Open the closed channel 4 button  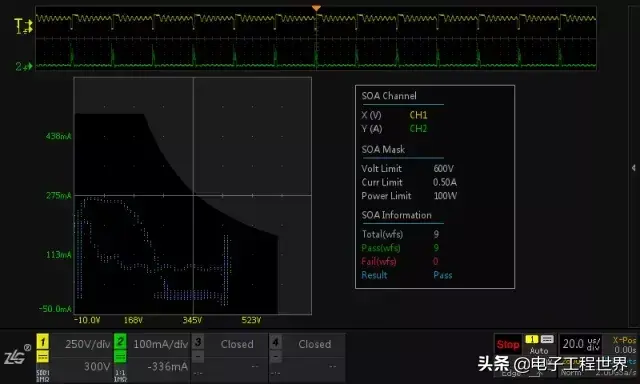click(x=276, y=342)
